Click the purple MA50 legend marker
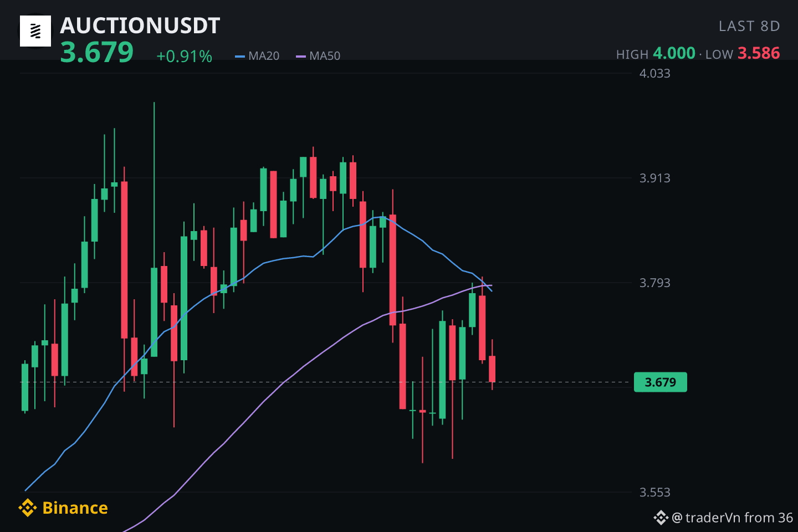The width and height of the screenshot is (798, 532). tap(301, 57)
